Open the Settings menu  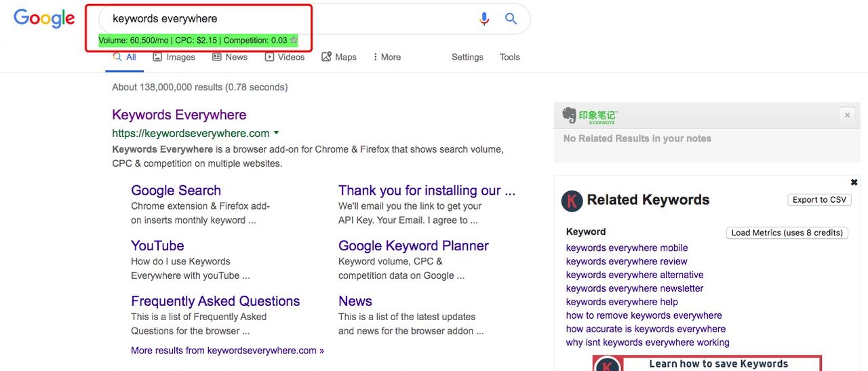(x=467, y=57)
